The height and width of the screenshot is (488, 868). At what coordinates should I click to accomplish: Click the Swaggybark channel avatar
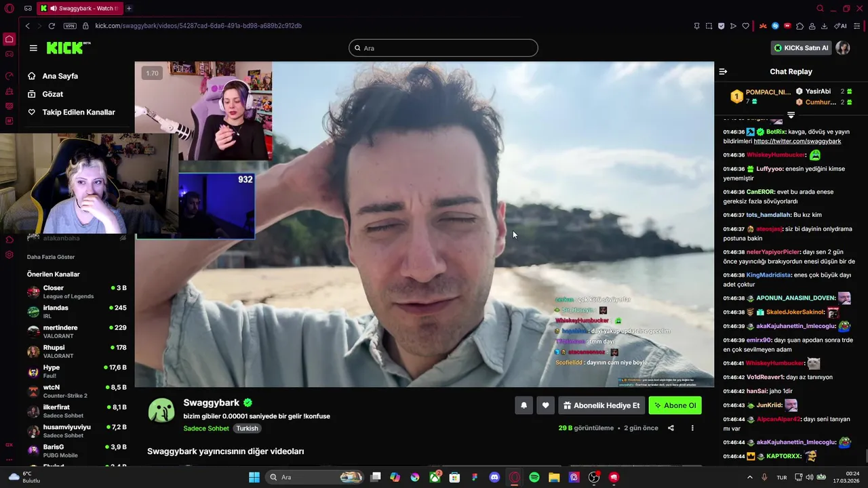coord(161,411)
